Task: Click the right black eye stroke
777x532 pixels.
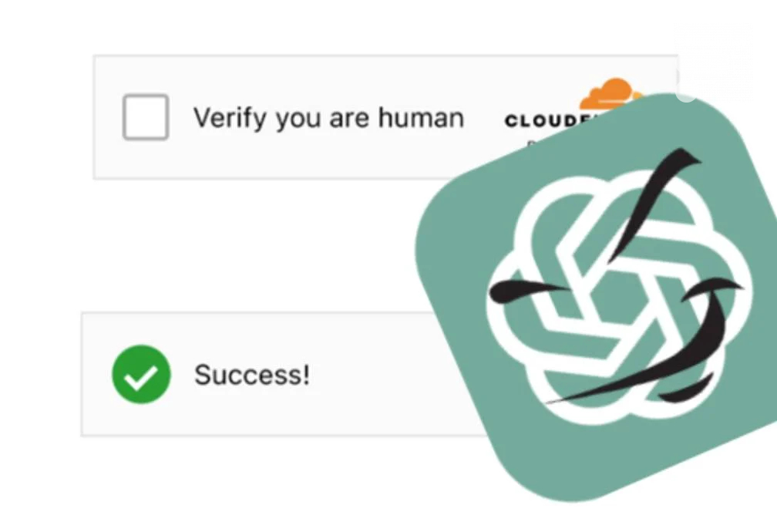Action: pyautogui.click(x=711, y=288)
